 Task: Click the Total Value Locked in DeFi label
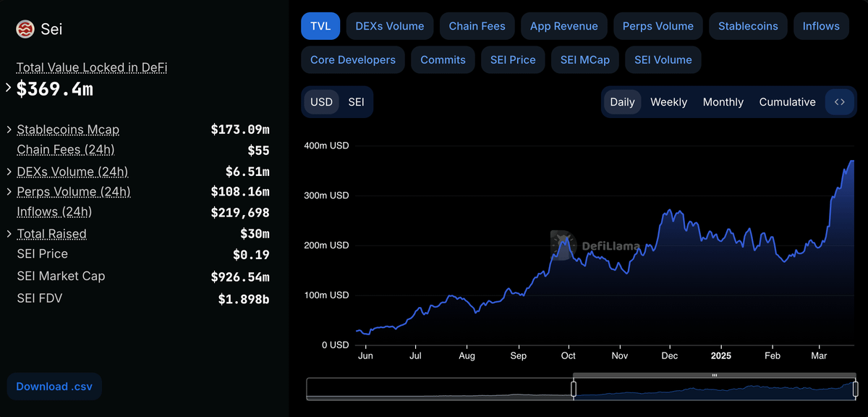click(x=92, y=67)
